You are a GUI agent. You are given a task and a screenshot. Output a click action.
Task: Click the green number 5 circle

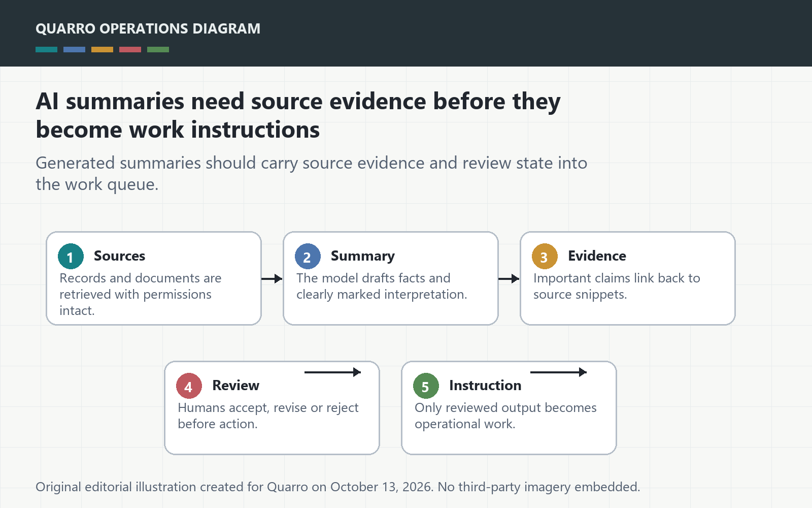(426, 386)
